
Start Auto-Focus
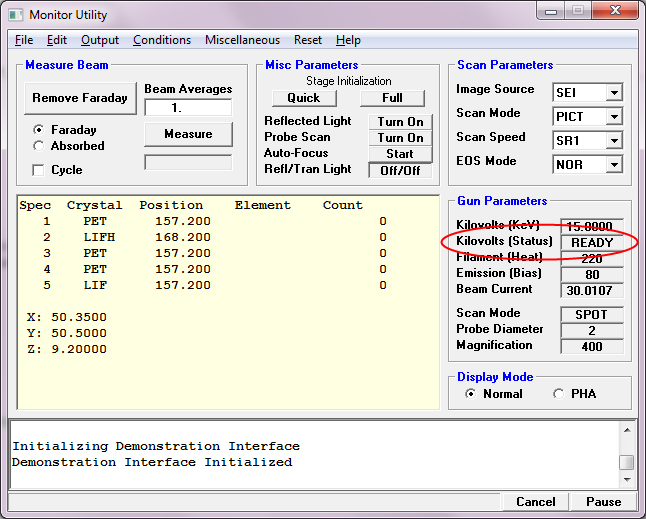(400, 154)
